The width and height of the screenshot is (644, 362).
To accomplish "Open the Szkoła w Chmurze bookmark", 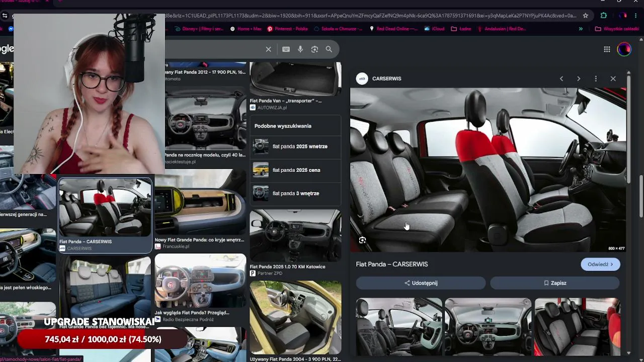I will [338, 29].
